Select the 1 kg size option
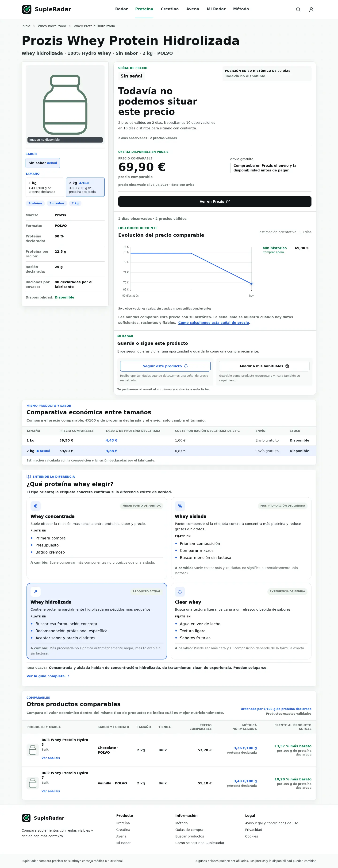 tap(45, 187)
